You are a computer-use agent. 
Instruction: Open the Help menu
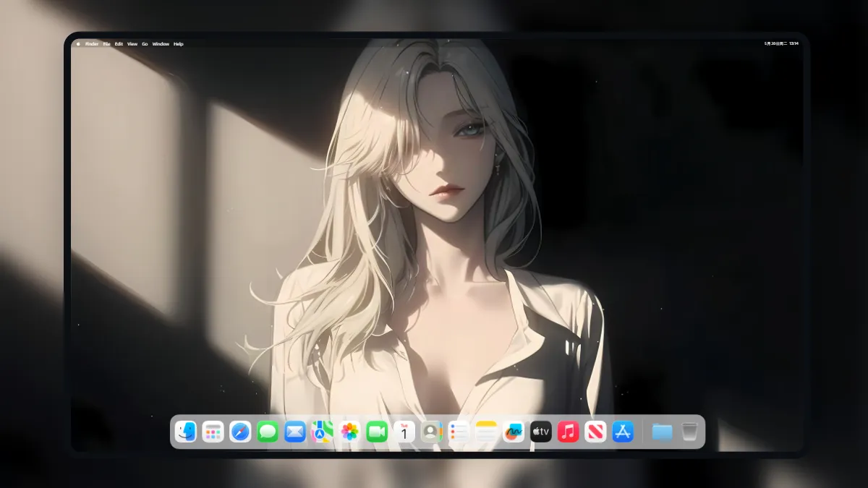(x=179, y=44)
